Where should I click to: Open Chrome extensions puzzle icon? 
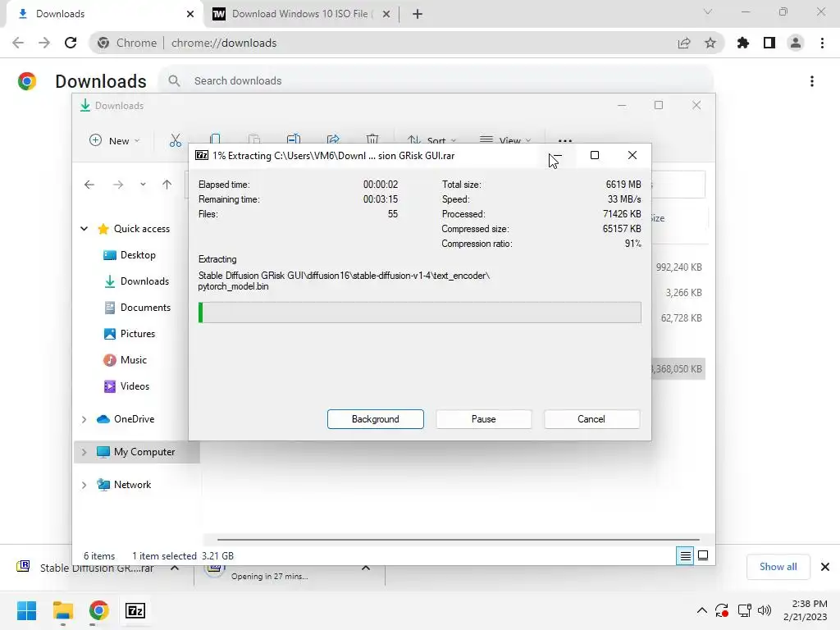tap(743, 43)
